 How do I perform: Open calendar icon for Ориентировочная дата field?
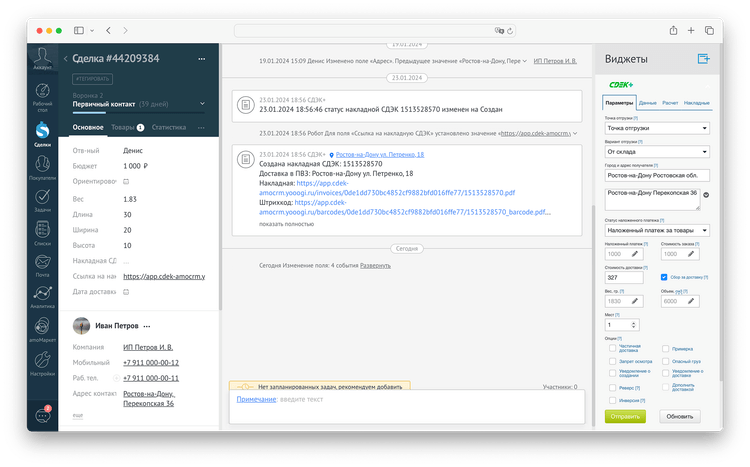pos(126,181)
